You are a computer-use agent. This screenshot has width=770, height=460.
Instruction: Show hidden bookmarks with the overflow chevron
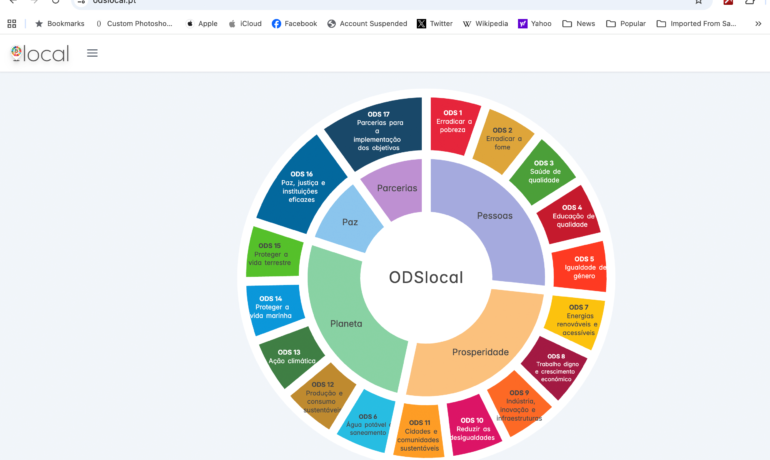tap(757, 23)
